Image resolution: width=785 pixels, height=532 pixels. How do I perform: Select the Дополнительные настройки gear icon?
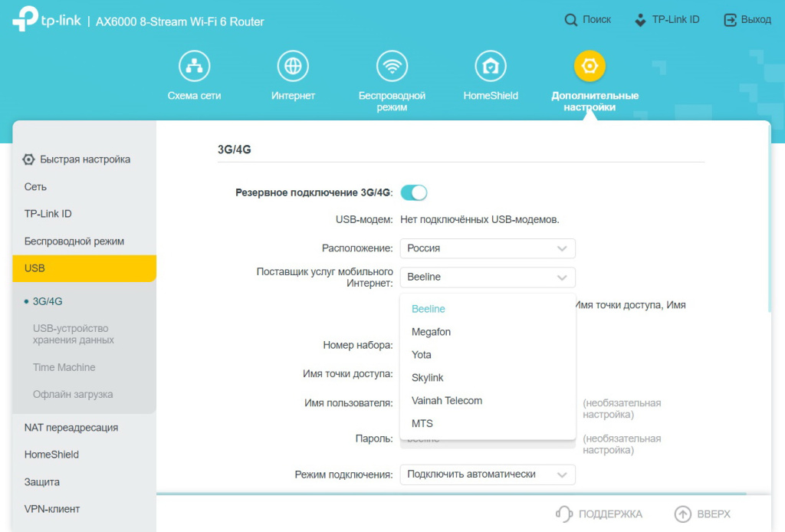tap(590, 66)
